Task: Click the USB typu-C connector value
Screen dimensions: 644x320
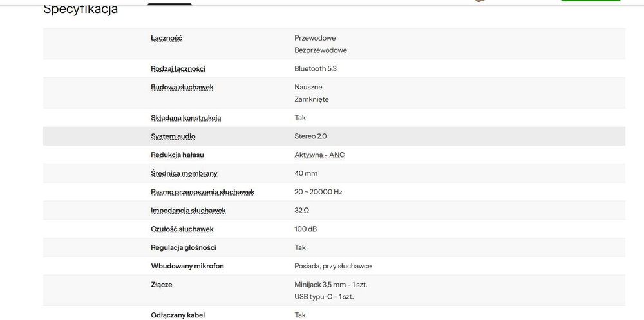Action: [324, 297]
